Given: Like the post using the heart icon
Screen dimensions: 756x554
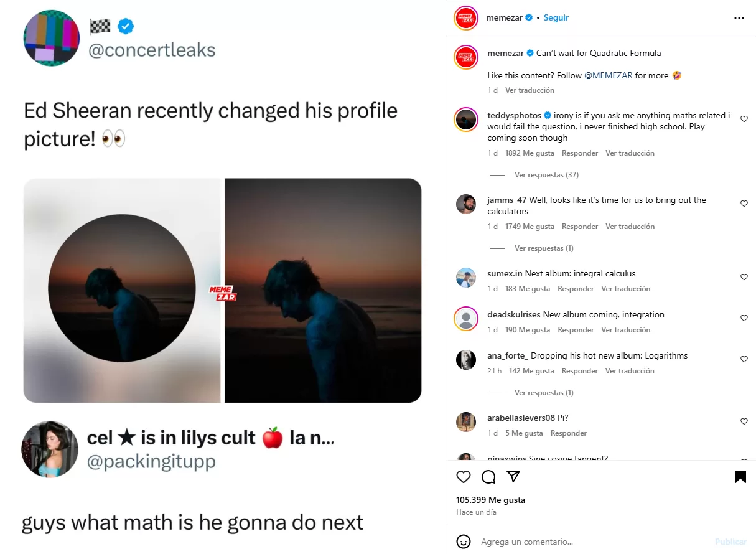Looking at the screenshot, I should click(463, 476).
